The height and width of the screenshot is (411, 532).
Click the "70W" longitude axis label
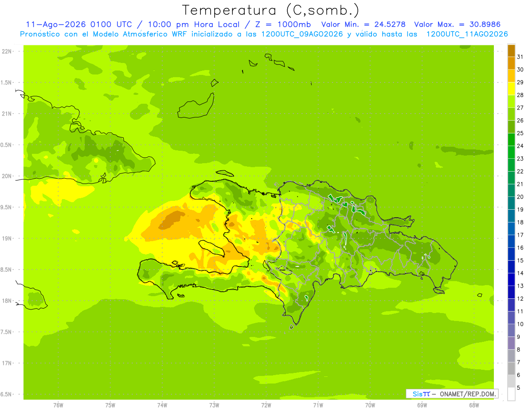pos(370,405)
